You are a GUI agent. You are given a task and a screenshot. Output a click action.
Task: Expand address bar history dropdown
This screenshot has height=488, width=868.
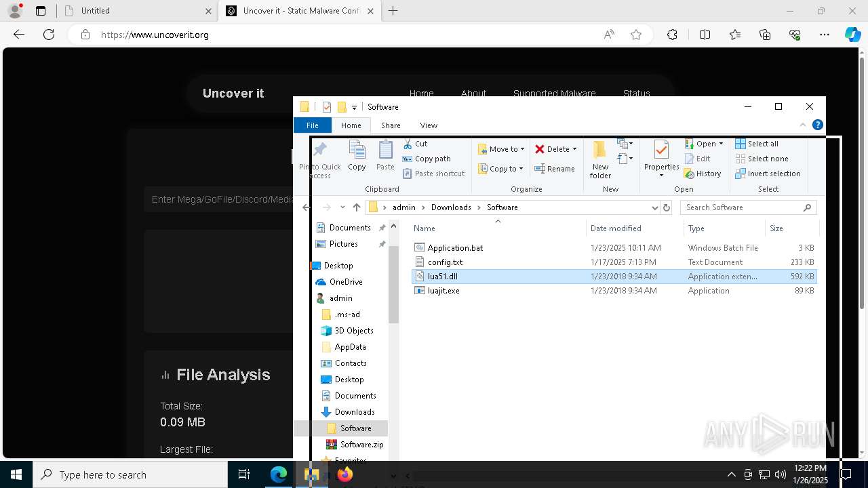pyautogui.click(x=654, y=207)
